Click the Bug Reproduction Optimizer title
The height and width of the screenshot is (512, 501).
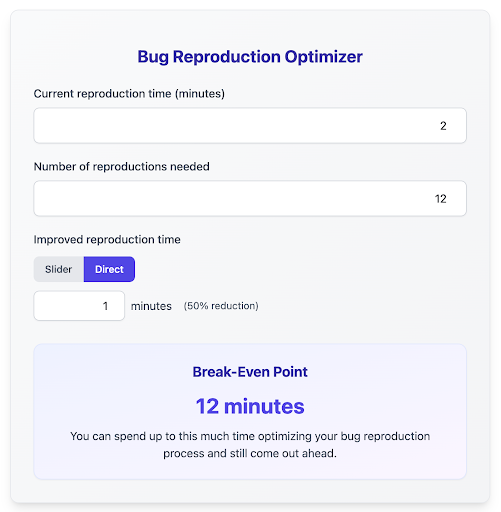(250, 57)
